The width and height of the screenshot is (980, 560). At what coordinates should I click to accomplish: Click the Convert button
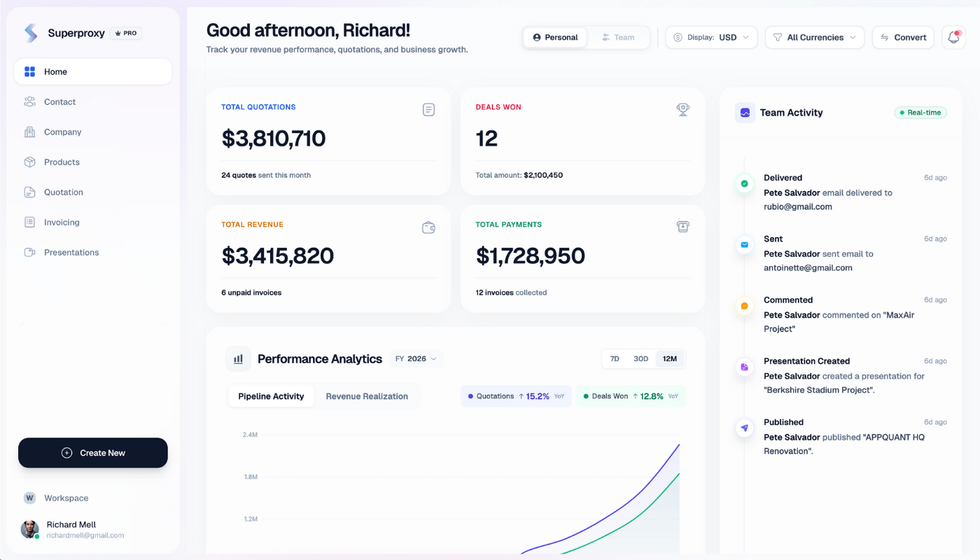click(903, 37)
